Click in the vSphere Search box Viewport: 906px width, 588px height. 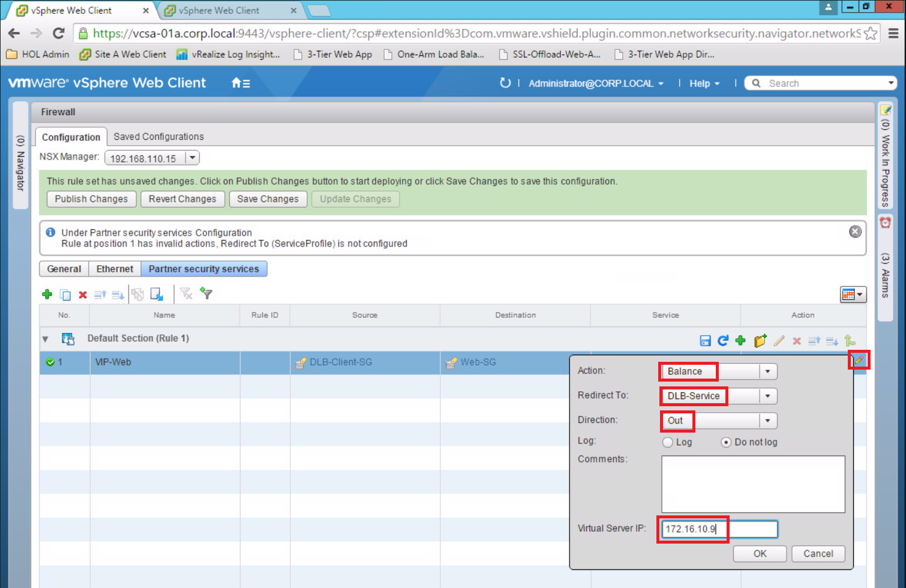(819, 83)
